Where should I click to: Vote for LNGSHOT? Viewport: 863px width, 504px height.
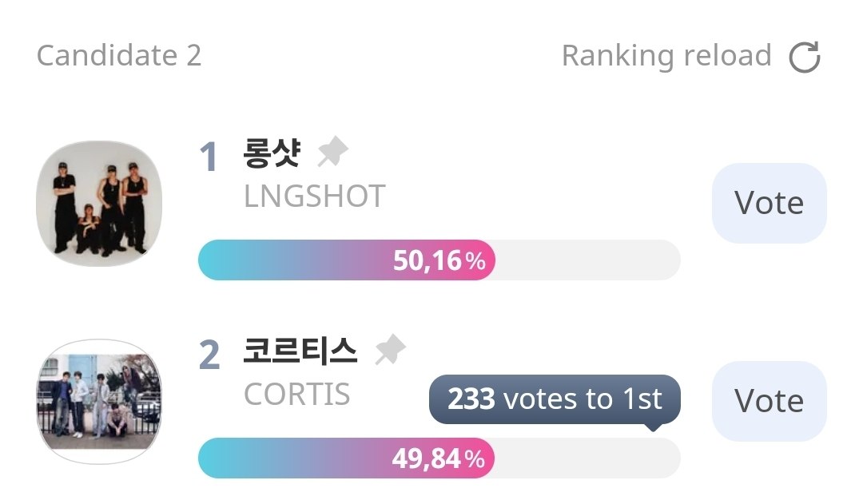click(x=769, y=203)
